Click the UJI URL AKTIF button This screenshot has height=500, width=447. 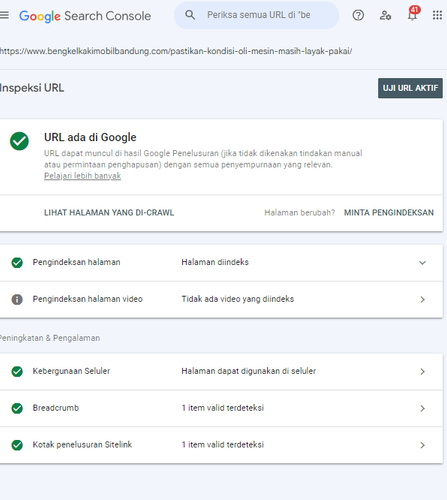410,88
